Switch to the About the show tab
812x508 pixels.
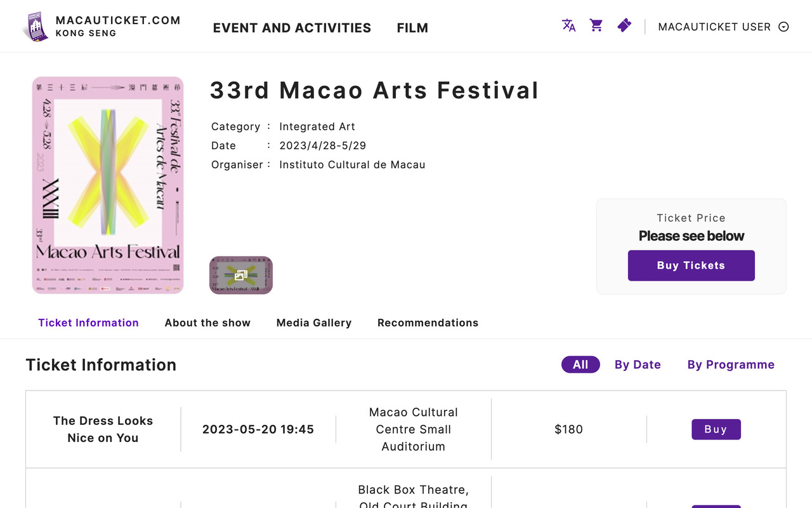click(x=207, y=323)
